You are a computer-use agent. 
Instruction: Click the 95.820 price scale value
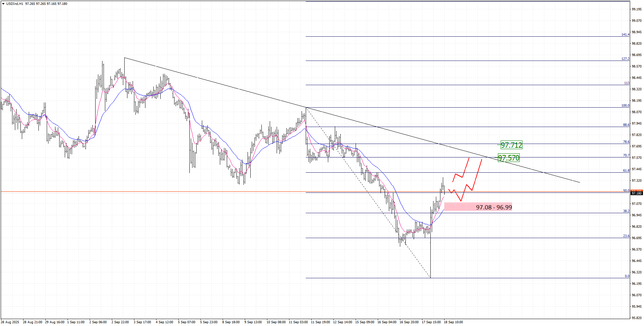click(x=636, y=318)
